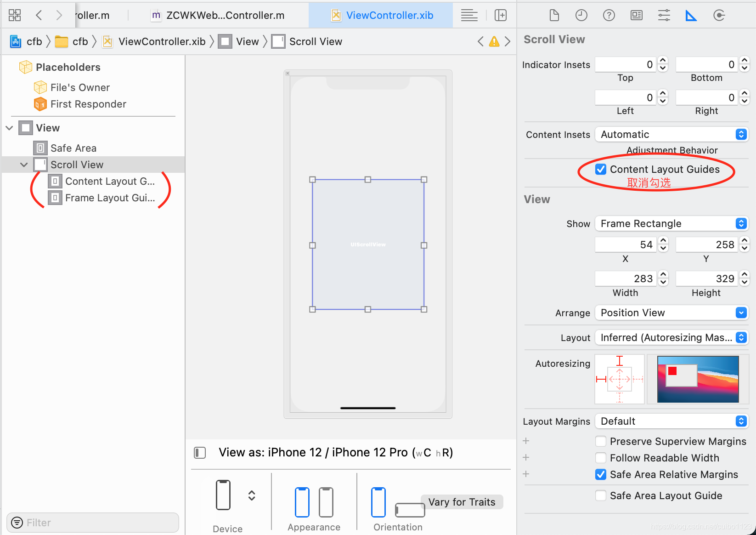Open the Show Frame Rectangle dropdown
Viewport: 756px width, 535px height.
point(671,223)
